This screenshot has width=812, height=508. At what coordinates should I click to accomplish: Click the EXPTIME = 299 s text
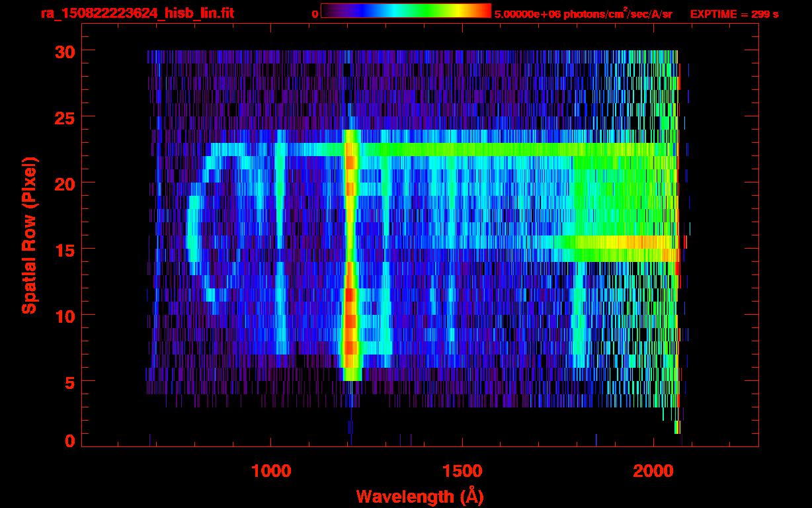pyautogui.click(x=734, y=13)
